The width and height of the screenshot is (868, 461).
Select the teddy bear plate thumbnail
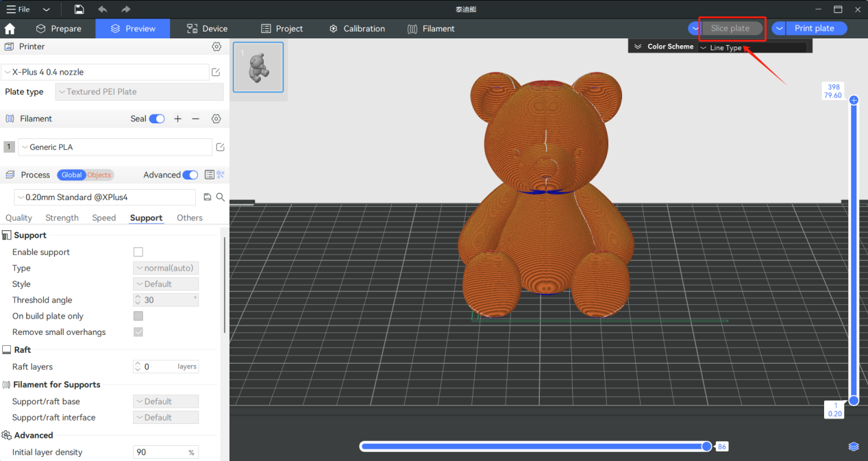coord(258,67)
